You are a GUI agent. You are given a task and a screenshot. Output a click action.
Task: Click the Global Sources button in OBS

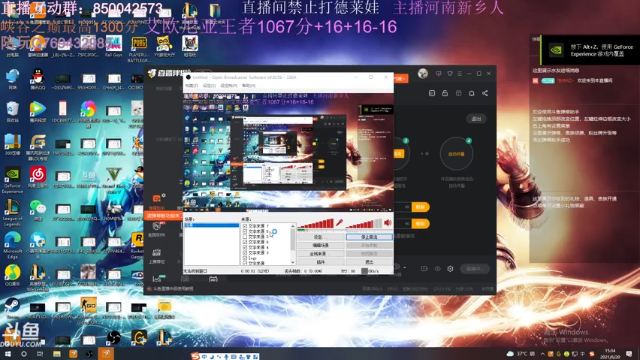(x=321, y=254)
